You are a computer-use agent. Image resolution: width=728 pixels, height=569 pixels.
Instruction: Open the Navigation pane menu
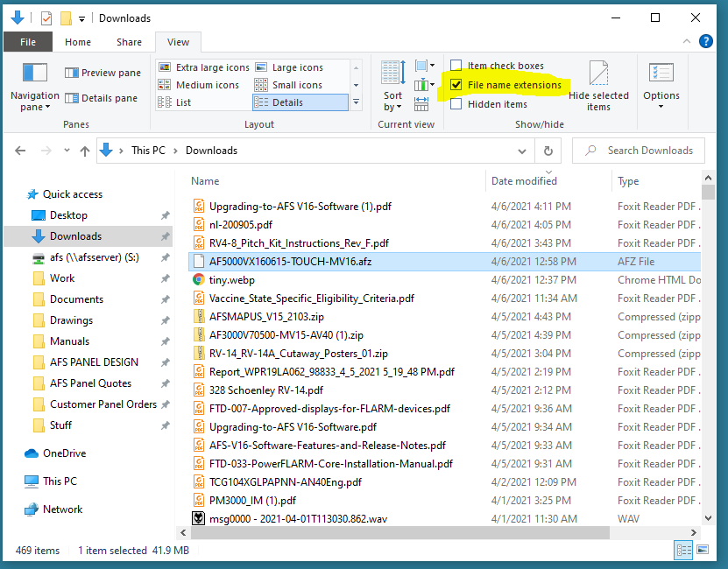pyautogui.click(x=35, y=88)
